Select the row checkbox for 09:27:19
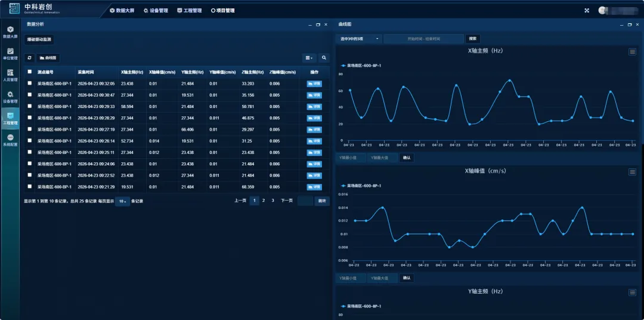644x320 pixels. click(29, 130)
